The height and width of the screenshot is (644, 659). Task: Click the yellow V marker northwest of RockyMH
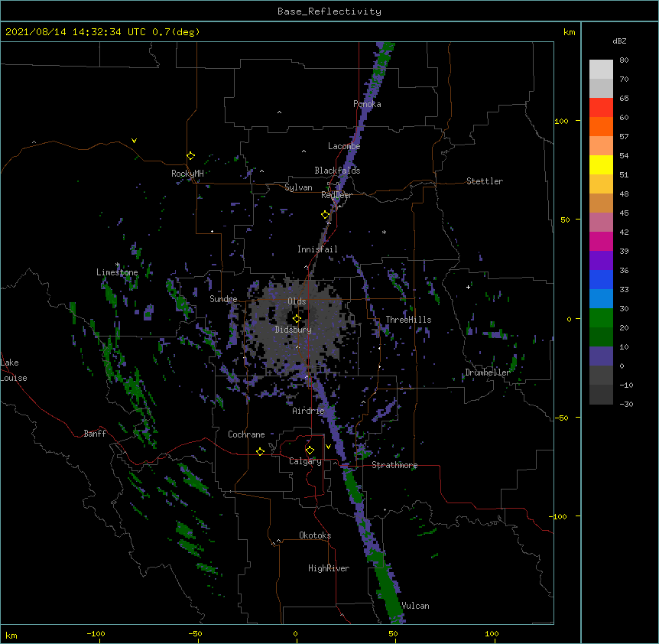[x=134, y=141]
